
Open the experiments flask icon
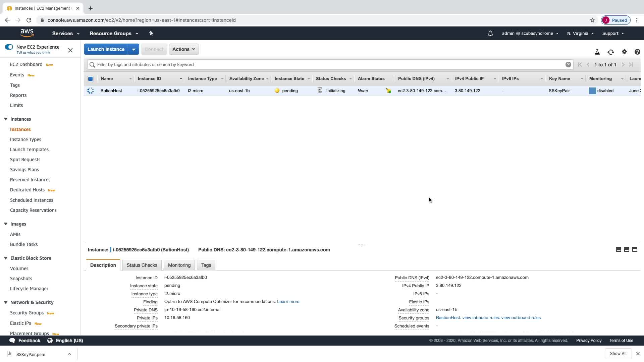(x=597, y=52)
